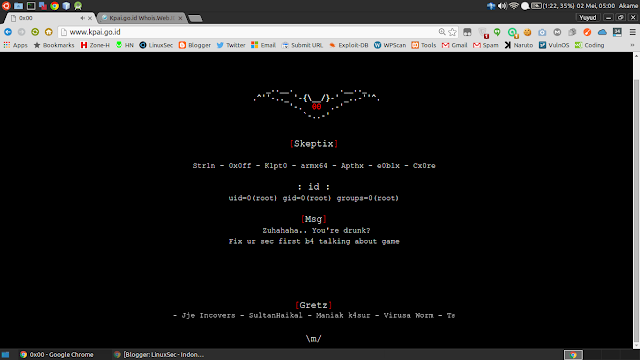The image size is (640, 360).
Task: Click the green circular extension with orange badge
Action: point(513,33)
